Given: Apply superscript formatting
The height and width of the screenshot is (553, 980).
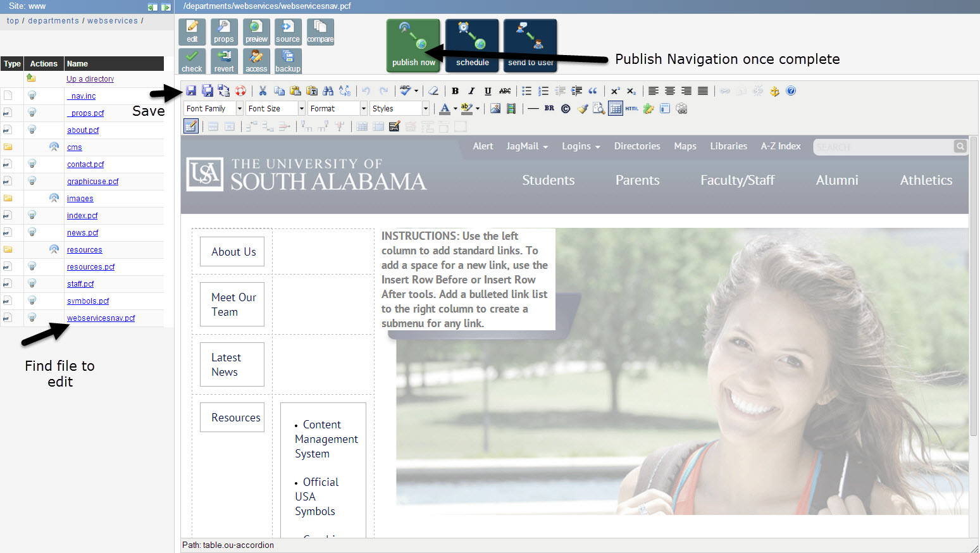Looking at the screenshot, I should (x=615, y=91).
